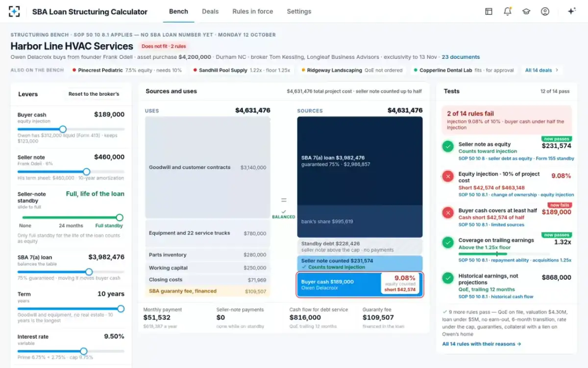Adjust the Seller note slider handle

click(86, 172)
